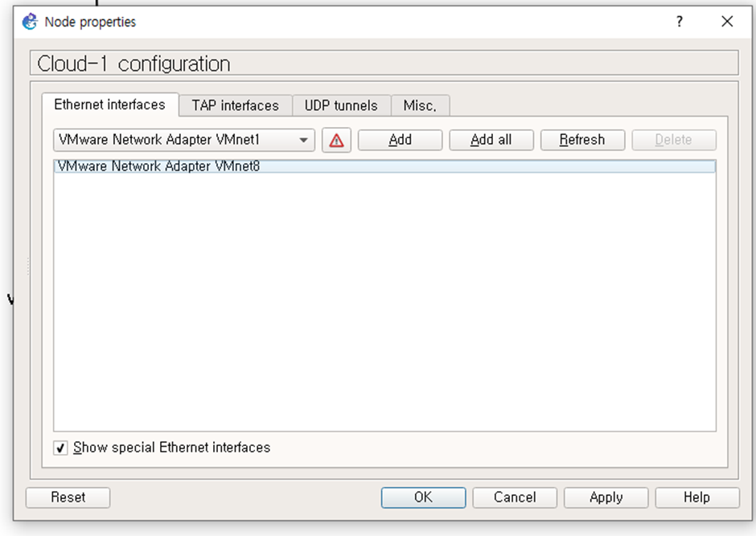Close the Node properties window
756x536 pixels.
coord(727,22)
